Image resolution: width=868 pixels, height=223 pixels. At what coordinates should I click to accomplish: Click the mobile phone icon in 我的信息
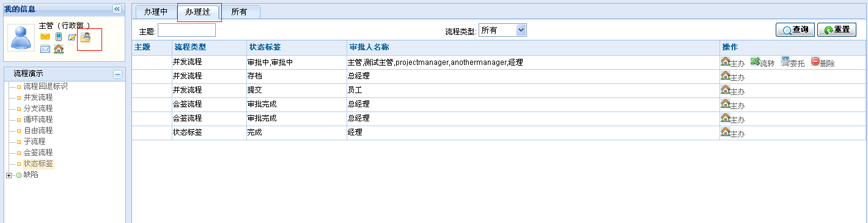pos(59,37)
